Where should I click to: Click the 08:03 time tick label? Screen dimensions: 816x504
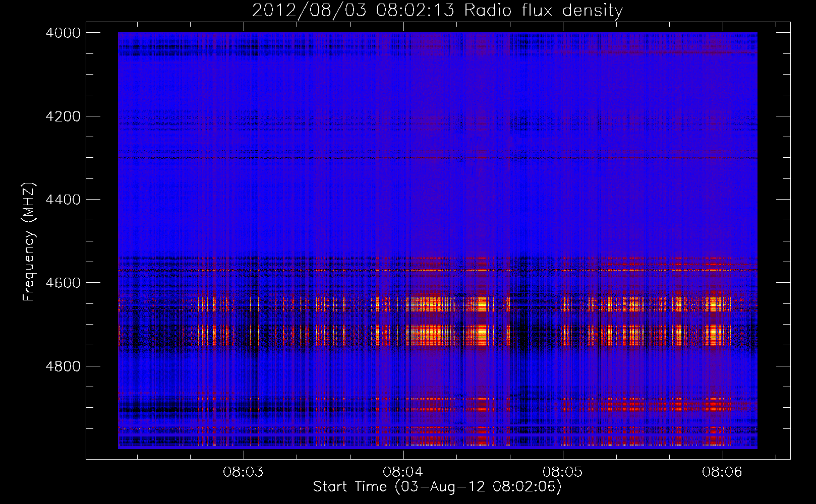(243, 472)
